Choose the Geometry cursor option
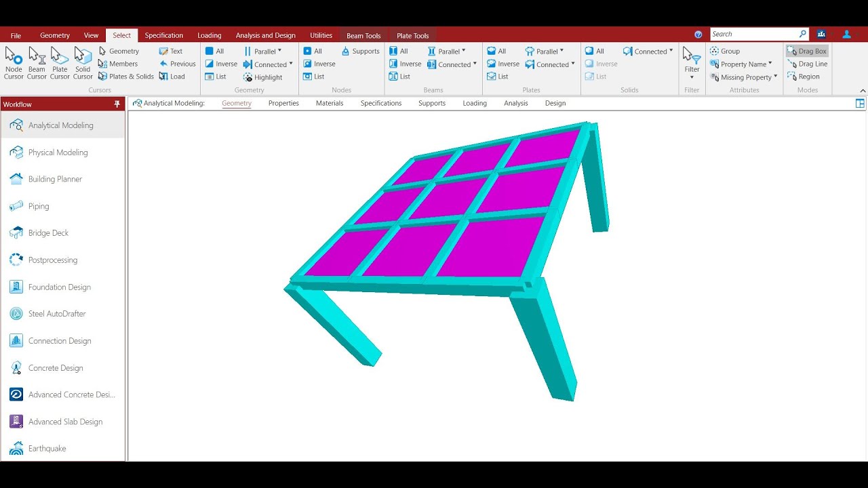Viewport: 868px width, 488px height. click(x=119, y=51)
